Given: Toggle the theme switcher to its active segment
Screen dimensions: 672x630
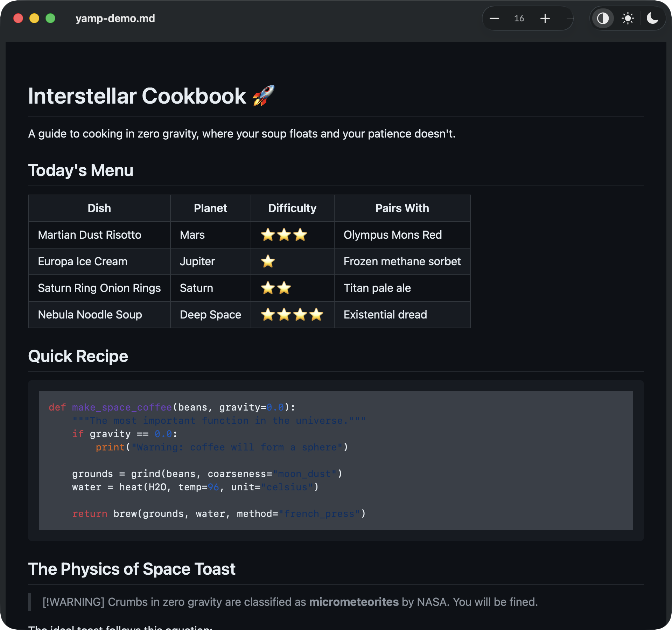Looking at the screenshot, I should [x=603, y=19].
